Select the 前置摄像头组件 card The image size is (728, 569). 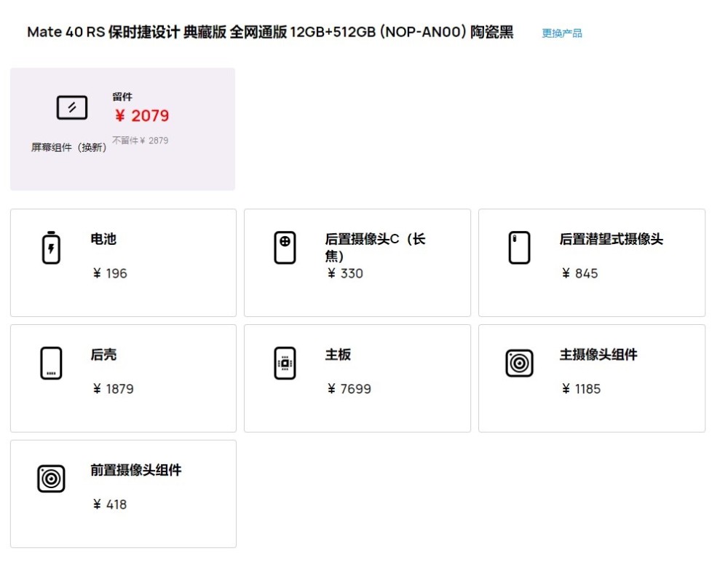tap(122, 493)
